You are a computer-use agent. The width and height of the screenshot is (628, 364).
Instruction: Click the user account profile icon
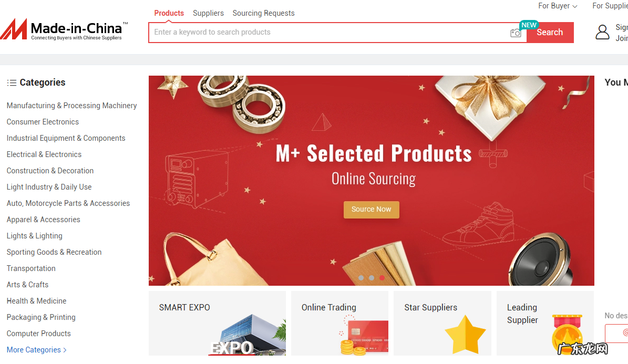pyautogui.click(x=602, y=32)
